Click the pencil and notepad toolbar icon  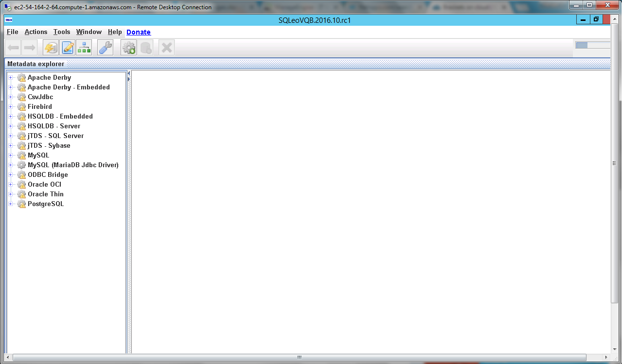click(68, 48)
